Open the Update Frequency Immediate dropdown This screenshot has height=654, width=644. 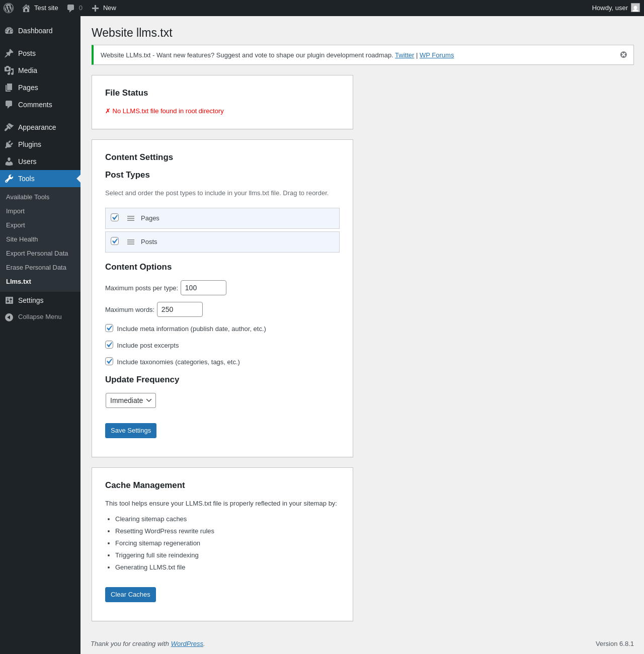point(131,400)
